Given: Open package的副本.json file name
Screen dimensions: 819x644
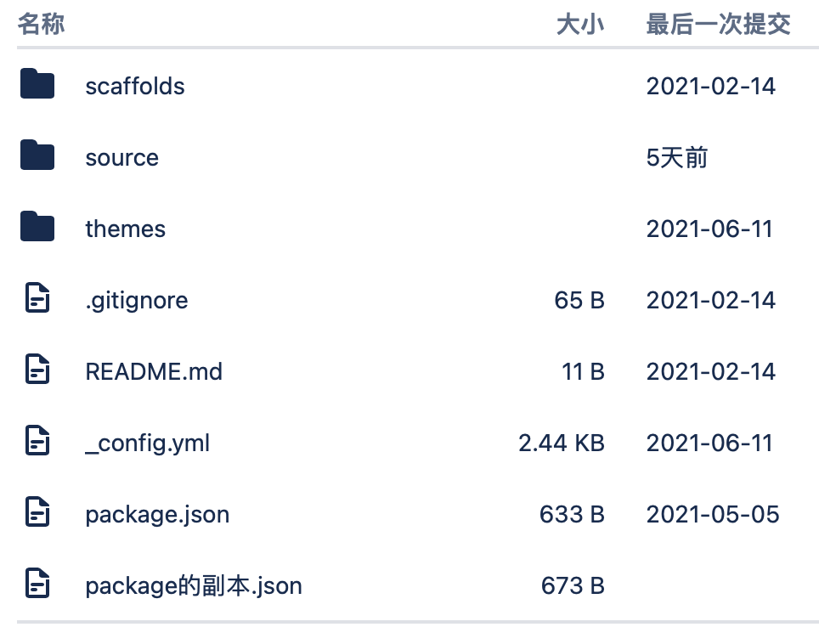Looking at the screenshot, I should click(193, 586).
